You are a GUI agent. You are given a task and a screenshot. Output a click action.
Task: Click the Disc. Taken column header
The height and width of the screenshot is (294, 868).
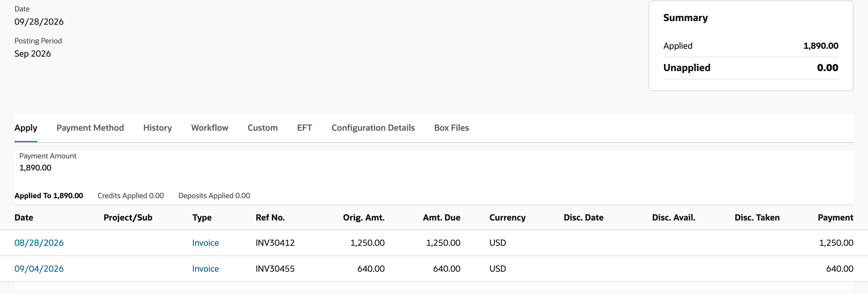click(757, 217)
